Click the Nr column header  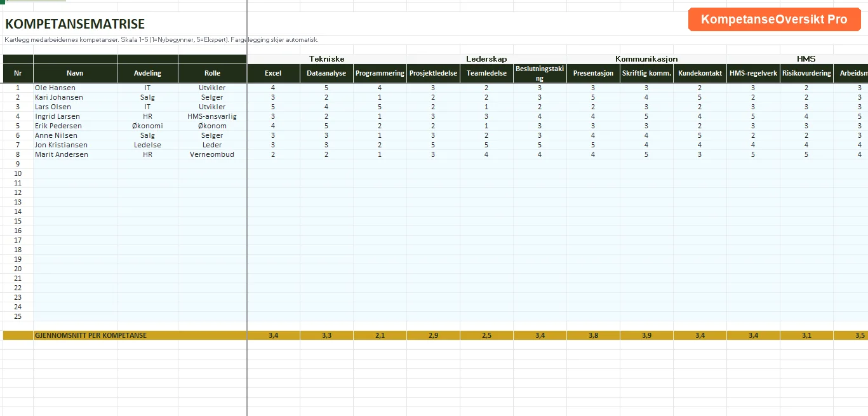coord(18,73)
